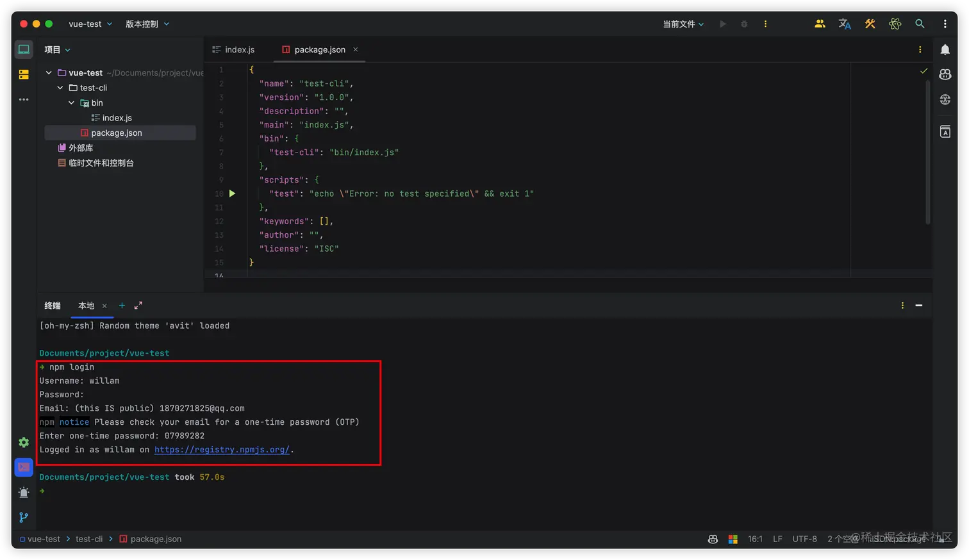Open the Structure tool window icon
This screenshot has height=560, width=969.
click(24, 75)
